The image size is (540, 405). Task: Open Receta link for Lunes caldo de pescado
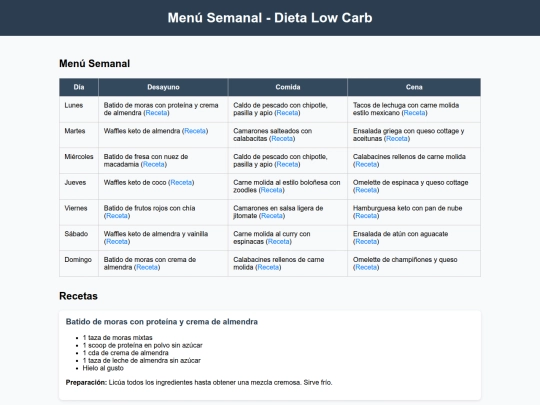point(288,113)
